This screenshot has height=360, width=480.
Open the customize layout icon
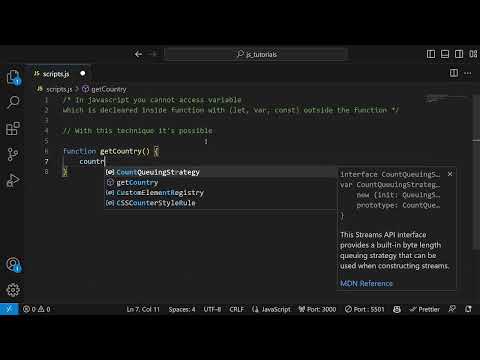[473, 54]
